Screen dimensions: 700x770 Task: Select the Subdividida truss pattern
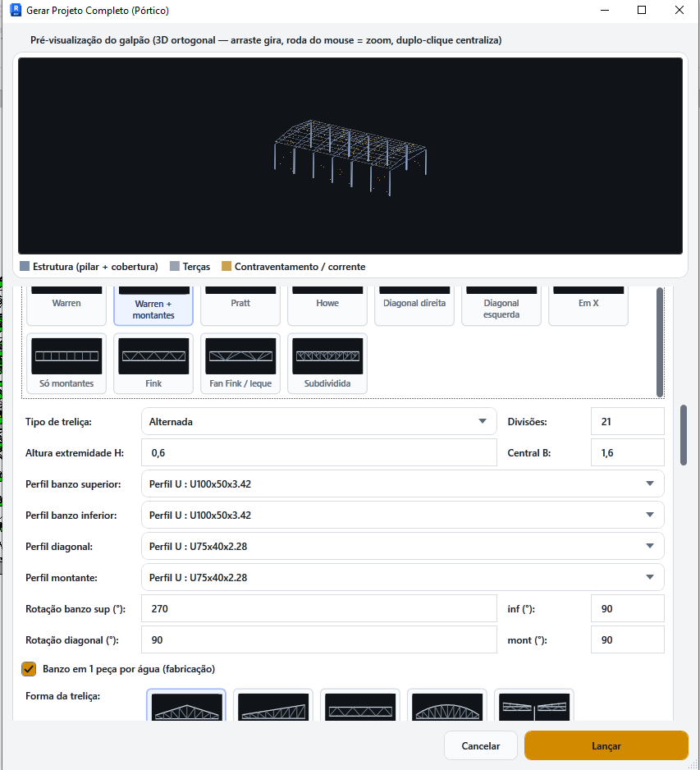click(327, 364)
